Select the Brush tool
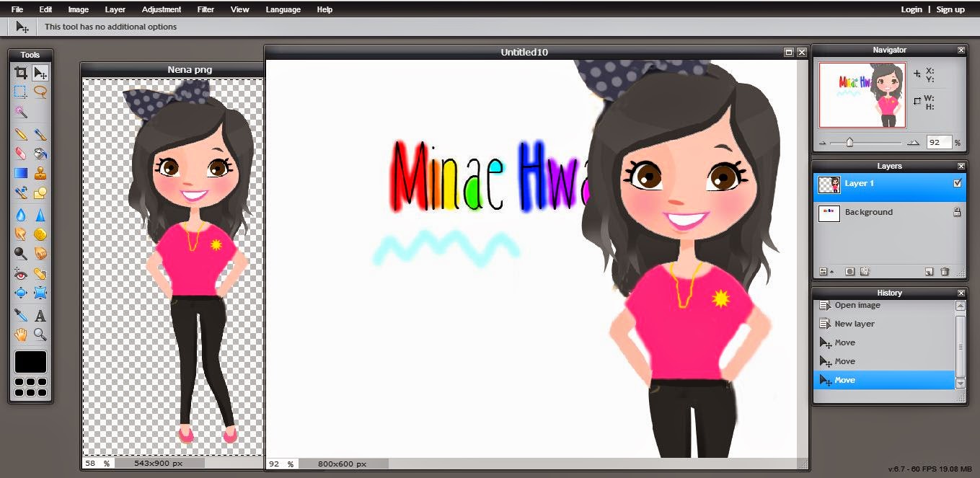 point(40,134)
